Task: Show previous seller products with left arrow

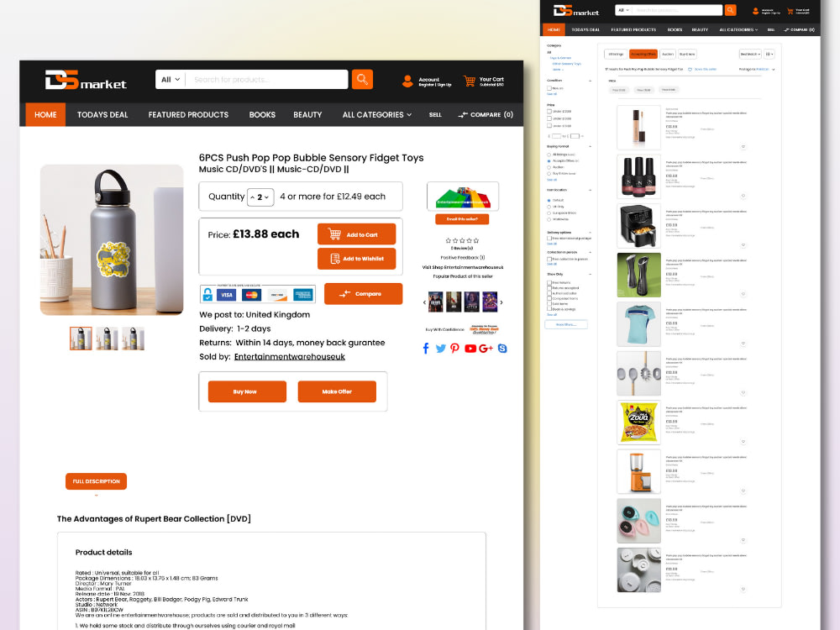Action: [x=424, y=302]
